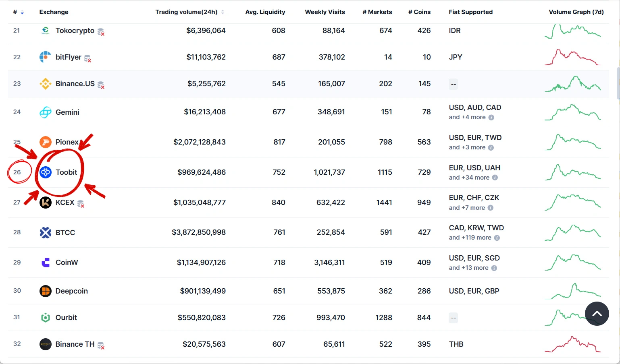The height and width of the screenshot is (364, 620).
Task: Click the no-reserves icon beside KCEX
Action: [81, 204]
